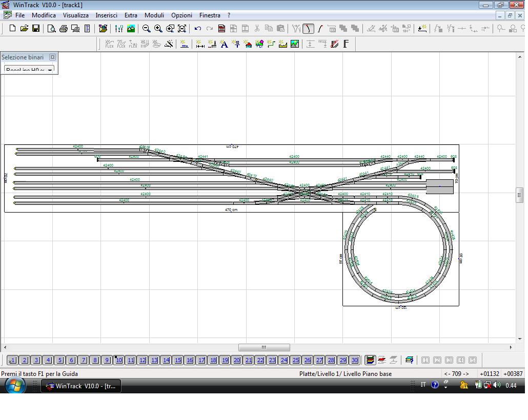Viewport: 528px width, 420px height.
Task: Click the thin red-black curve icon
Action: [x=320, y=29]
